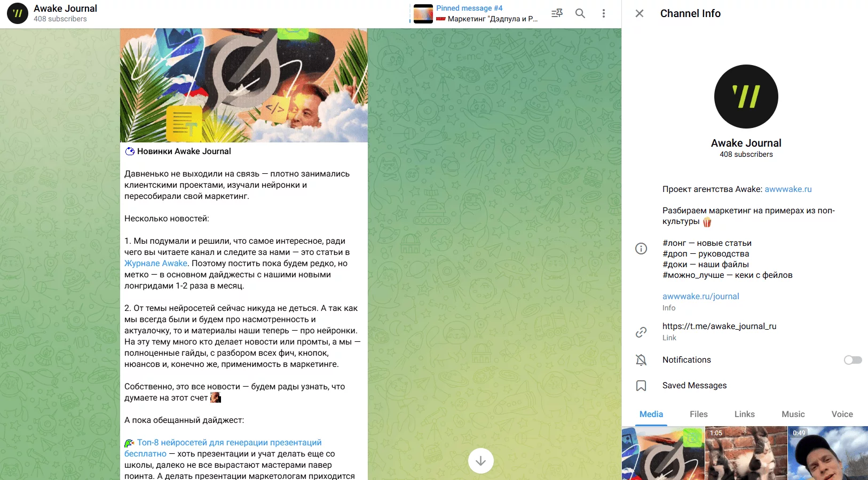Open the awwwake.ru/journal link

[700, 297]
